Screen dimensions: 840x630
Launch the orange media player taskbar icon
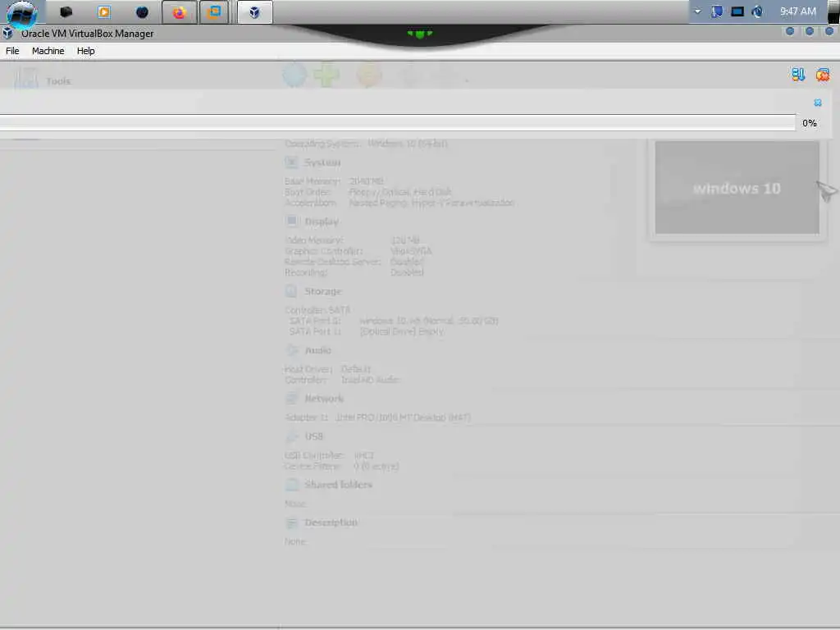point(104,11)
